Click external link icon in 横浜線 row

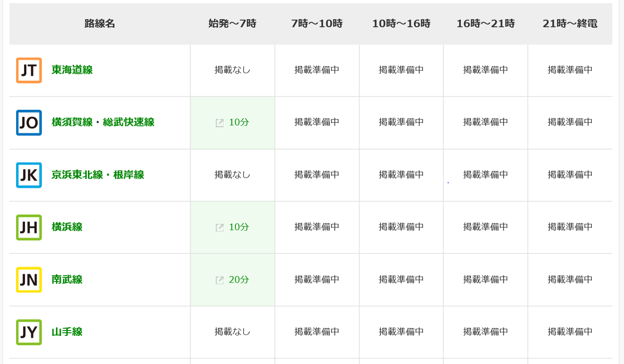(219, 227)
